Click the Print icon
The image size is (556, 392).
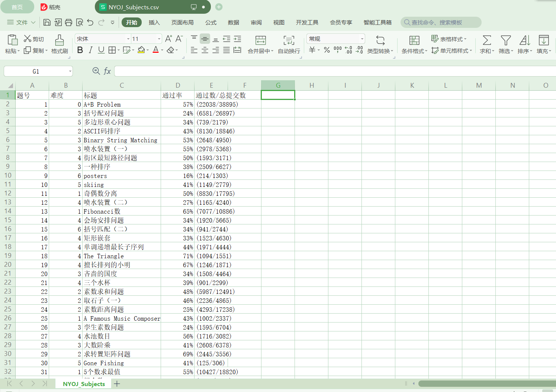tap(68, 22)
